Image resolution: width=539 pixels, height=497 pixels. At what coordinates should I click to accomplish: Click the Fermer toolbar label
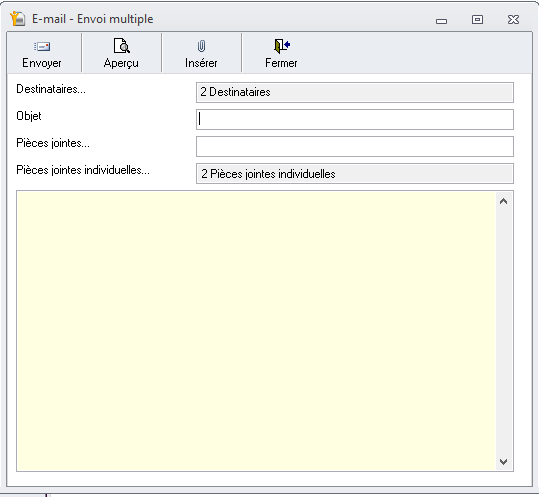tap(281, 63)
